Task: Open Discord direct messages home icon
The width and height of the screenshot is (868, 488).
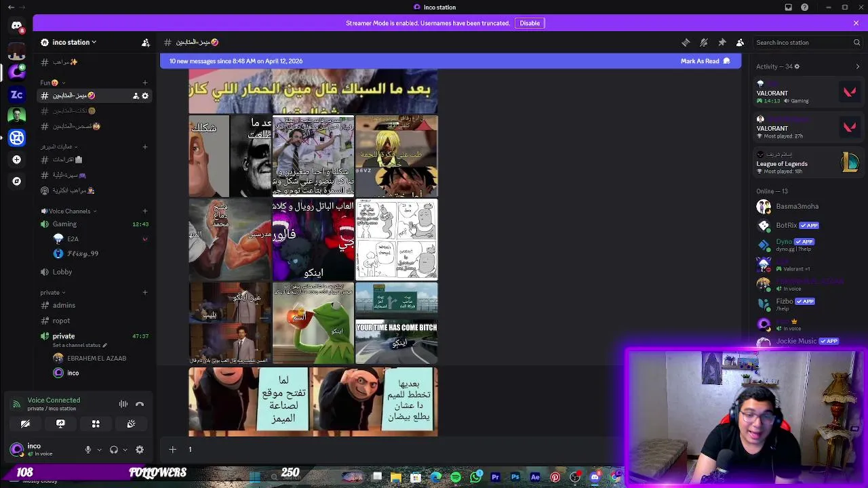Action: tap(17, 26)
